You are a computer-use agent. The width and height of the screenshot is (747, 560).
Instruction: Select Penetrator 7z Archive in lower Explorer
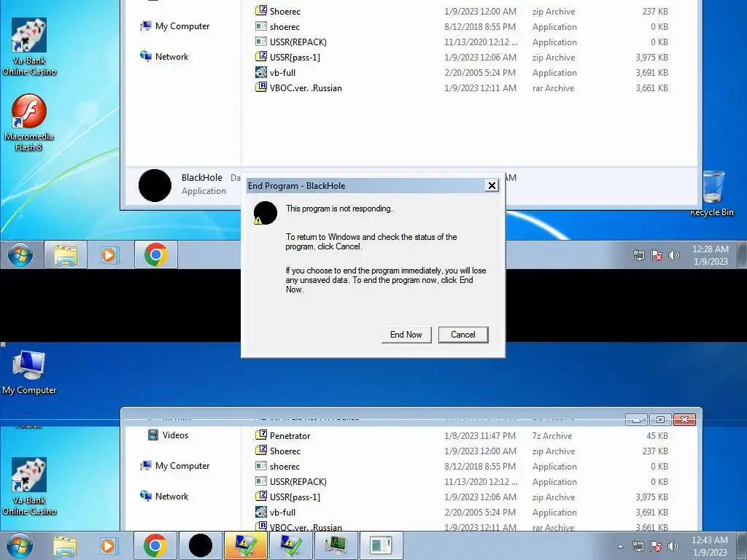pyautogui.click(x=462, y=436)
